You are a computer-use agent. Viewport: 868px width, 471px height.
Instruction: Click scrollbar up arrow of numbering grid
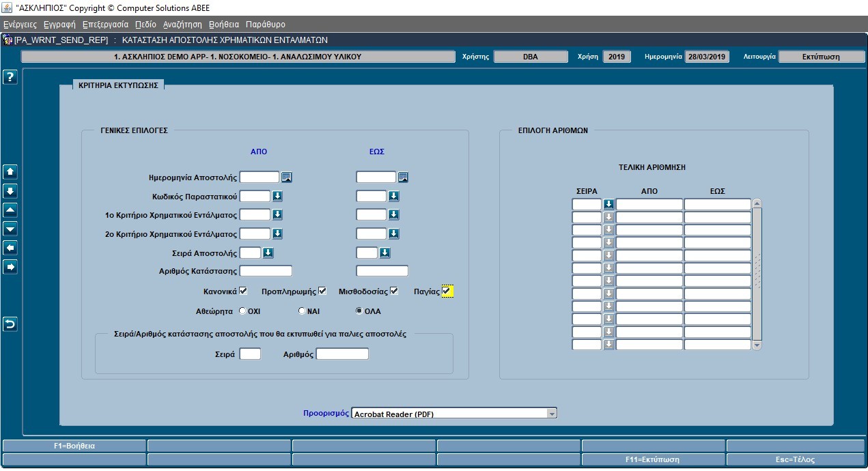[x=757, y=204]
